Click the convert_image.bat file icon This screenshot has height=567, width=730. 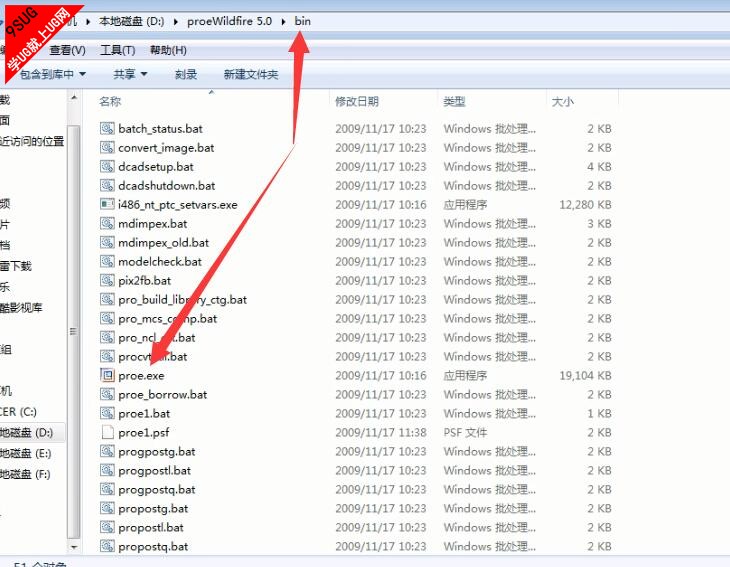pos(107,147)
